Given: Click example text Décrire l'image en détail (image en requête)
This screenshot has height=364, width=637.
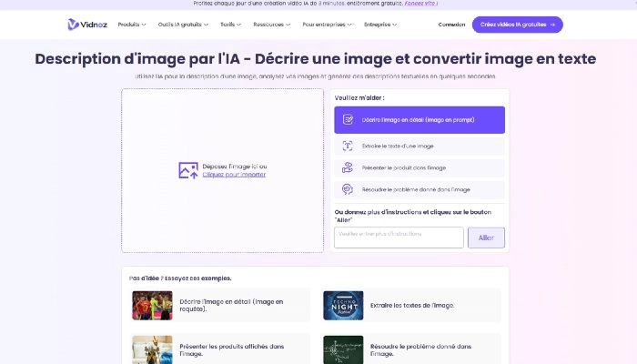Looking at the screenshot, I should pos(231,305).
